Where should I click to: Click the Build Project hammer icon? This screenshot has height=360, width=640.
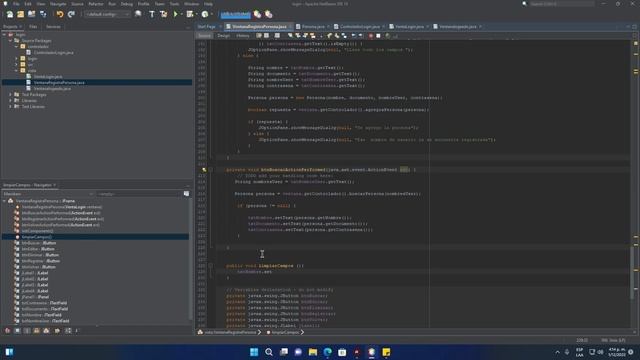[152, 14]
